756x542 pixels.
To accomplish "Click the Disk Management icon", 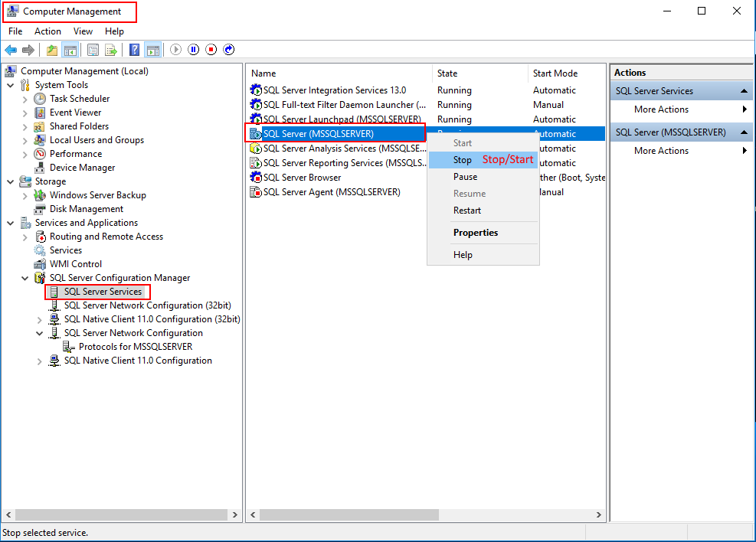I will (40, 209).
